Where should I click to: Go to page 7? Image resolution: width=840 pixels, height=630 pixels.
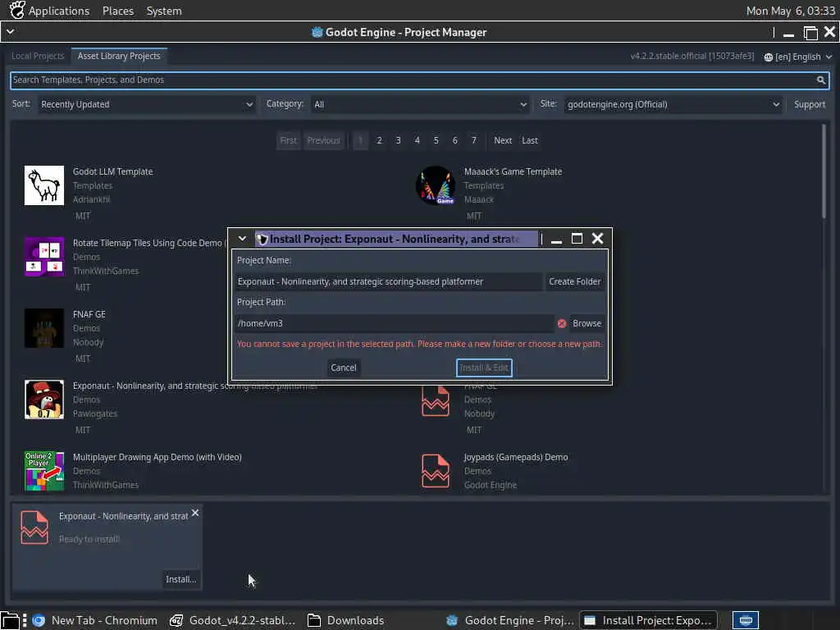(x=473, y=140)
